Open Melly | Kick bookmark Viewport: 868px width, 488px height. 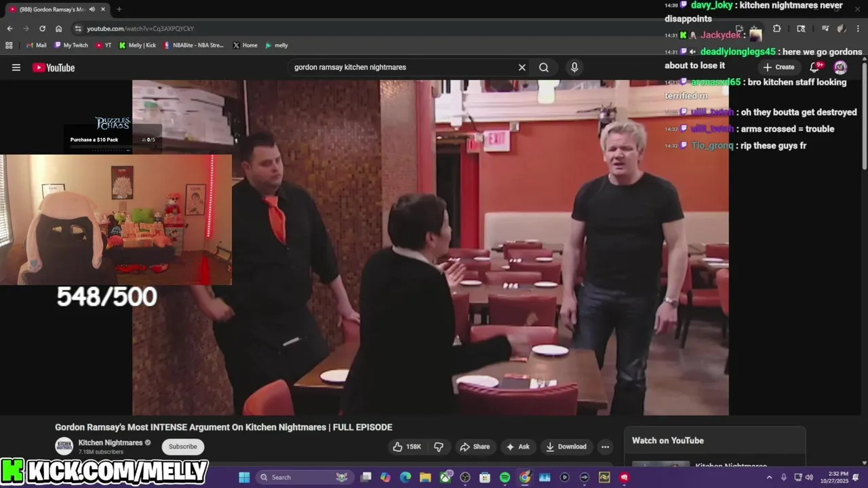coord(137,45)
